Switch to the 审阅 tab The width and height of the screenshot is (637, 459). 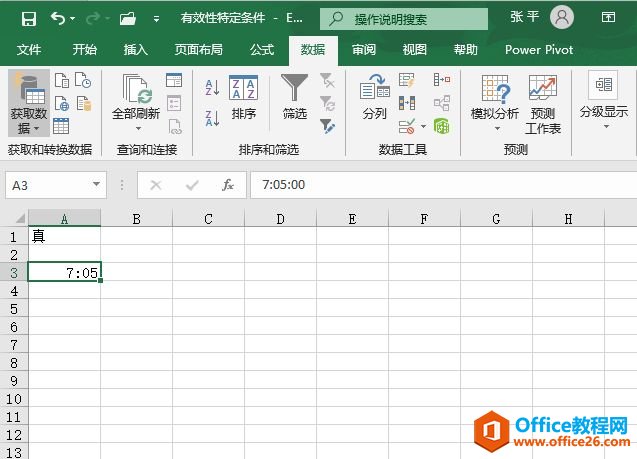[x=364, y=50]
